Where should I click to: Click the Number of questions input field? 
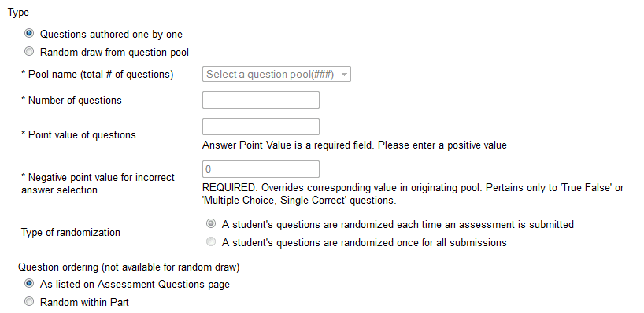[x=261, y=100]
